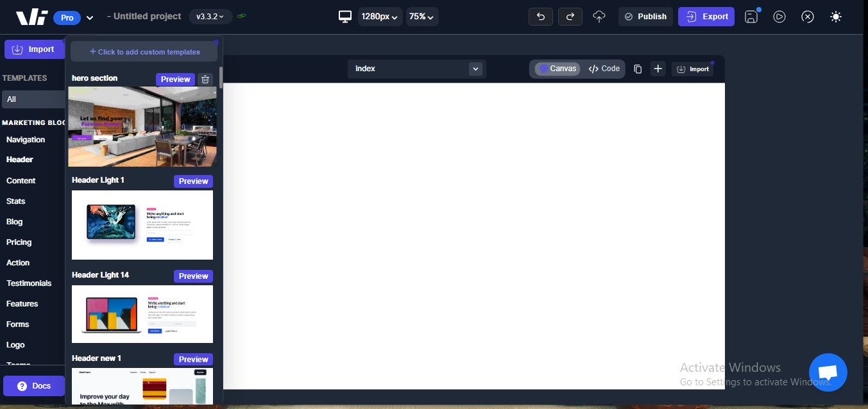The width and height of the screenshot is (868, 409).
Task: Click the plus add page icon
Action: click(x=658, y=69)
